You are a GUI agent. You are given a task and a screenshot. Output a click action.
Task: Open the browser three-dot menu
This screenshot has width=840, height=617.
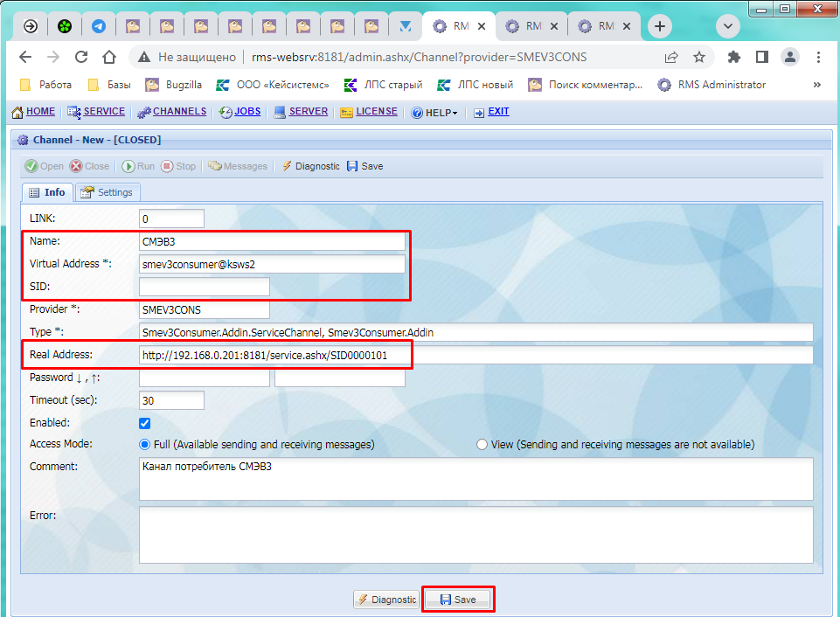point(818,57)
